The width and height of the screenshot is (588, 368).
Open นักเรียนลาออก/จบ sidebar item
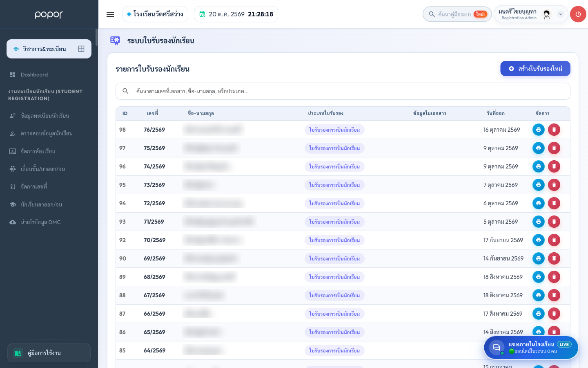point(41,204)
